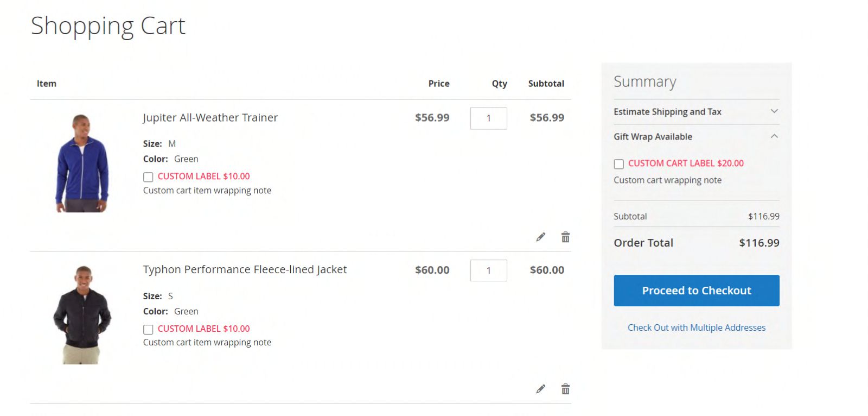Click the Estimate Shipping and Tax heading
The width and height of the screenshot is (868, 416).
pyautogui.click(x=667, y=112)
